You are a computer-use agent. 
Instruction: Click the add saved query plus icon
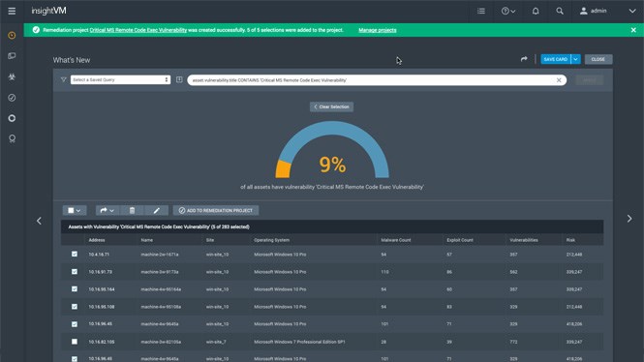[179, 79]
